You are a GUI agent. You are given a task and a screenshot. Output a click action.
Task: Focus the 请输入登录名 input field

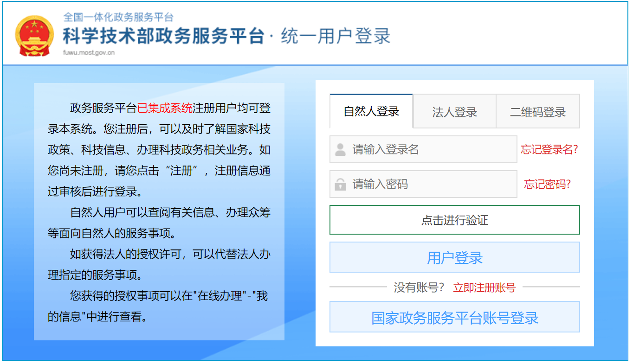point(423,149)
